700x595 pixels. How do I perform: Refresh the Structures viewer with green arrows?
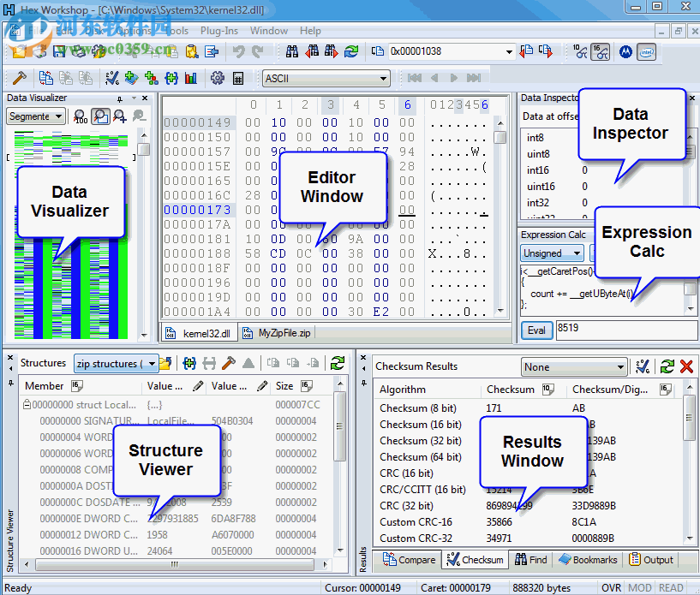[338, 363]
